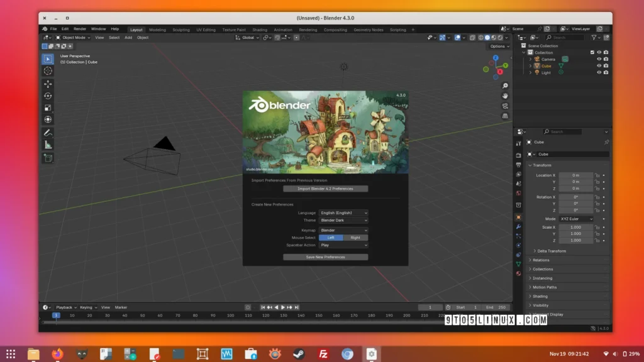Click the Blender logo menu icon
Viewport: 644px width, 362px height.
click(45, 29)
